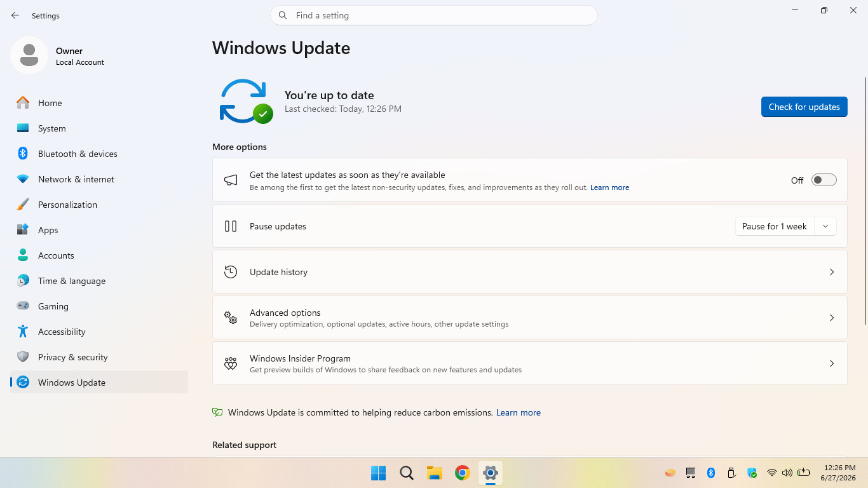Navigate to Privacy & security

[x=99, y=357]
